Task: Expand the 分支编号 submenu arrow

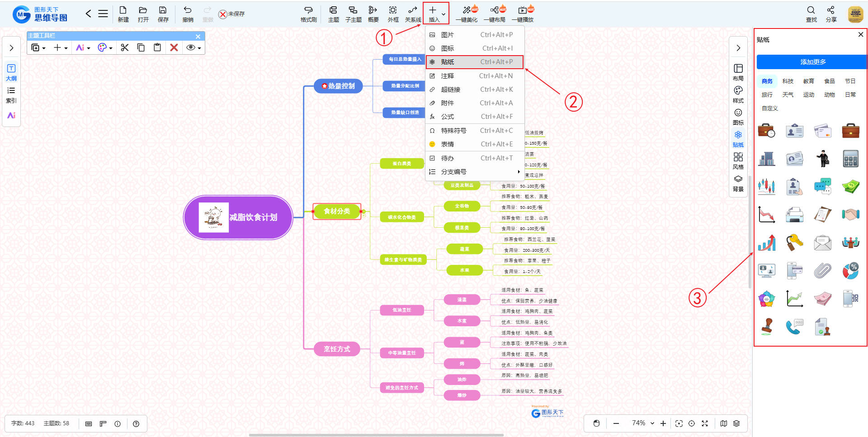Action: (x=519, y=172)
